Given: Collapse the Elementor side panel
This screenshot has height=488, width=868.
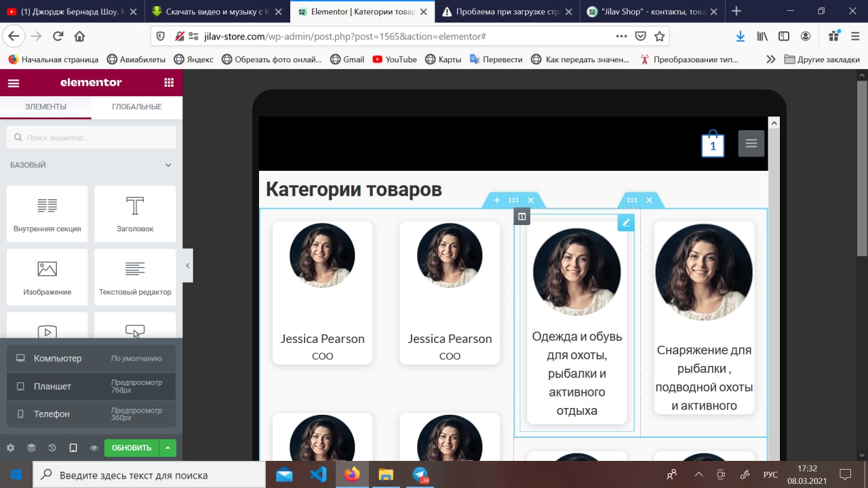Looking at the screenshot, I should [188, 267].
